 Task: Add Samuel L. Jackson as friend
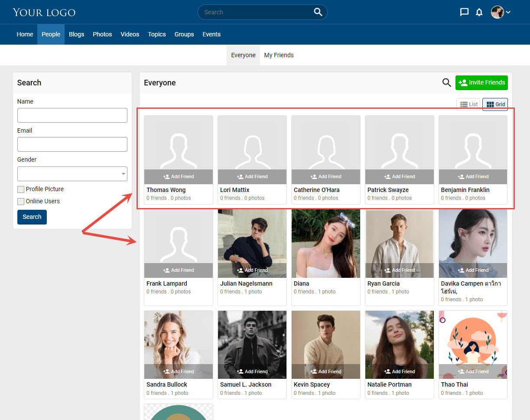tap(252, 371)
